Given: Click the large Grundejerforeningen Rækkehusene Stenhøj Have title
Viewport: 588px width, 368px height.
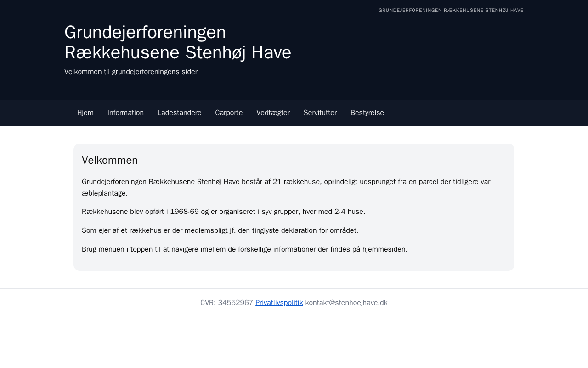Looking at the screenshot, I should 177,42.
